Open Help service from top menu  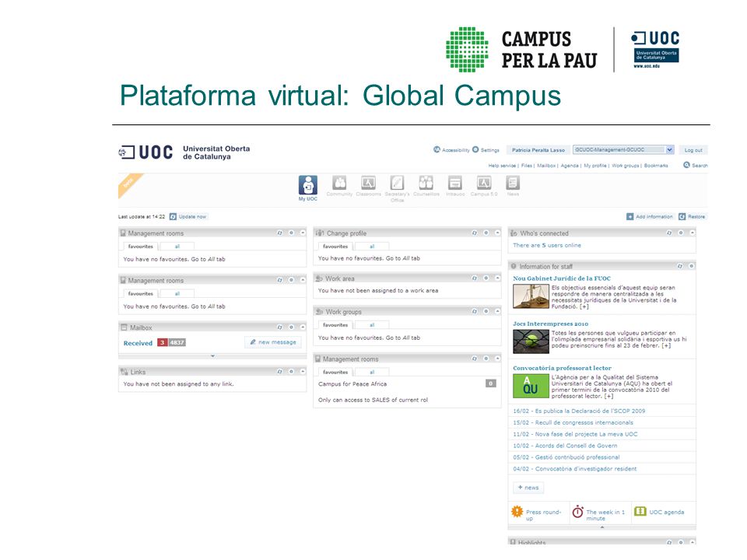click(502, 166)
